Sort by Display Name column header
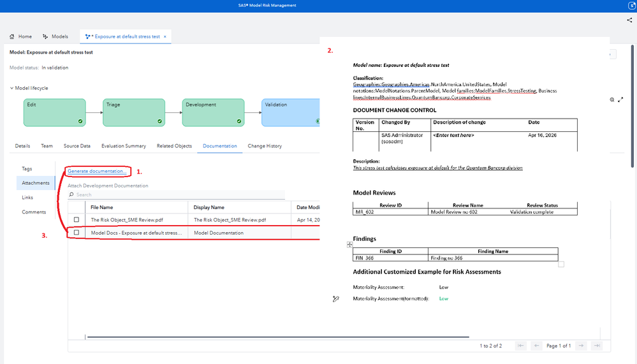The image size is (637, 364). 209,207
